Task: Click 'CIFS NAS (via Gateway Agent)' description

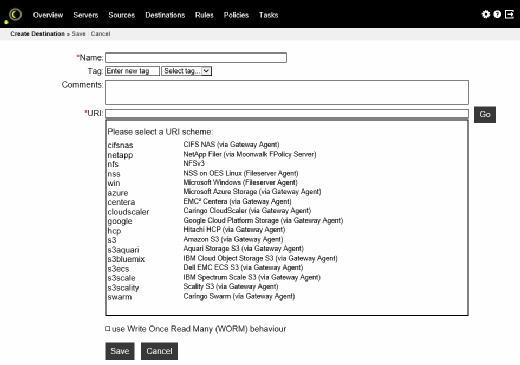Action: coord(231,145)
